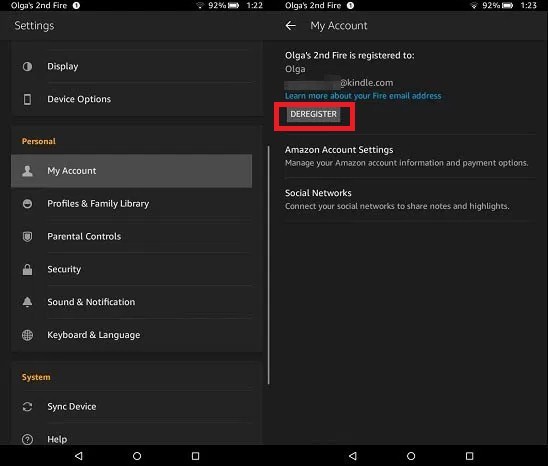Tap the Sound & Notification bell icon
548x466 pixels.
pos(27,302)
